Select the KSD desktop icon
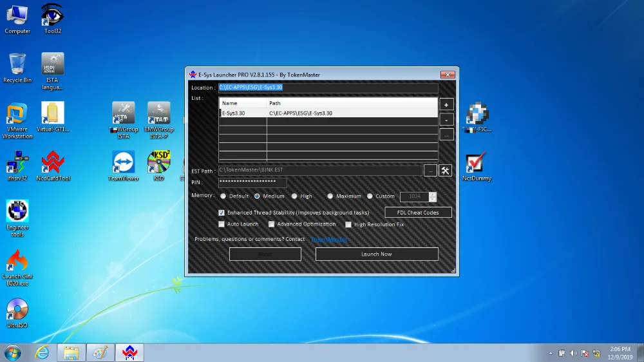644x362 pixels. point(158,166)
